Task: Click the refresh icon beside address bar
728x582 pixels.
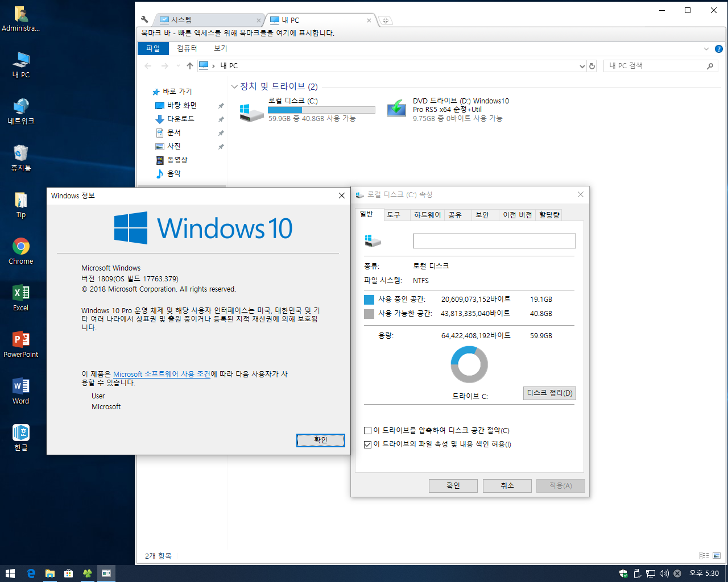Action: pos(592,66)
